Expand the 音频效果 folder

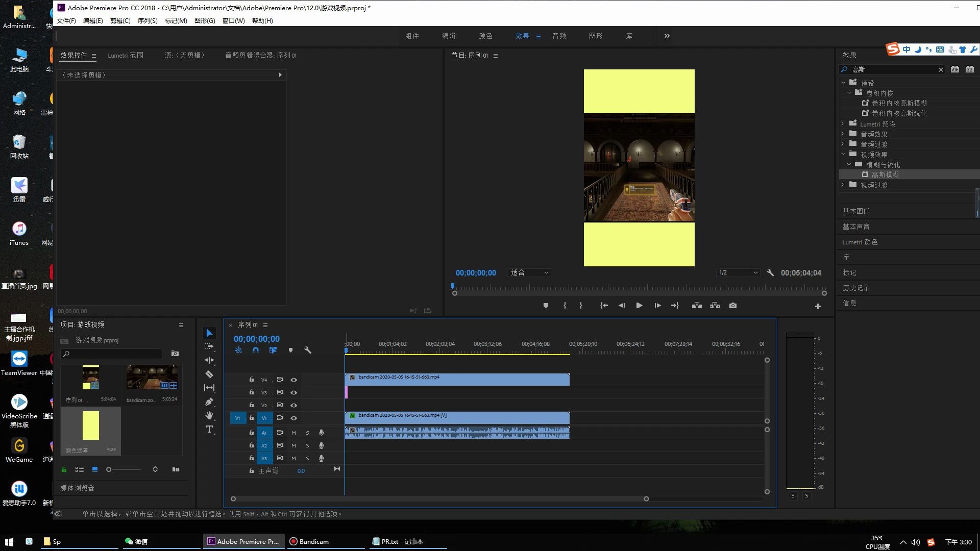[x=843, y=134]
